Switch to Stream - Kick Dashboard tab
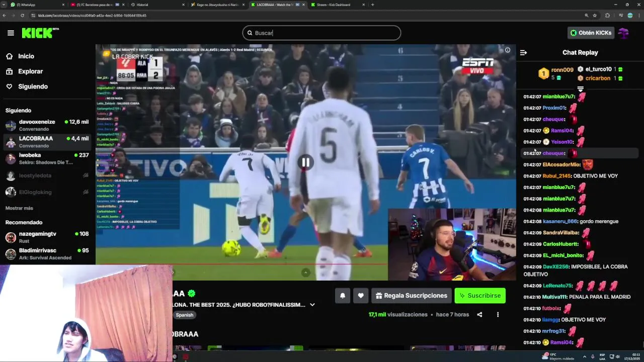This screenshot has height=362, width=644. click(x=337, y=5)
